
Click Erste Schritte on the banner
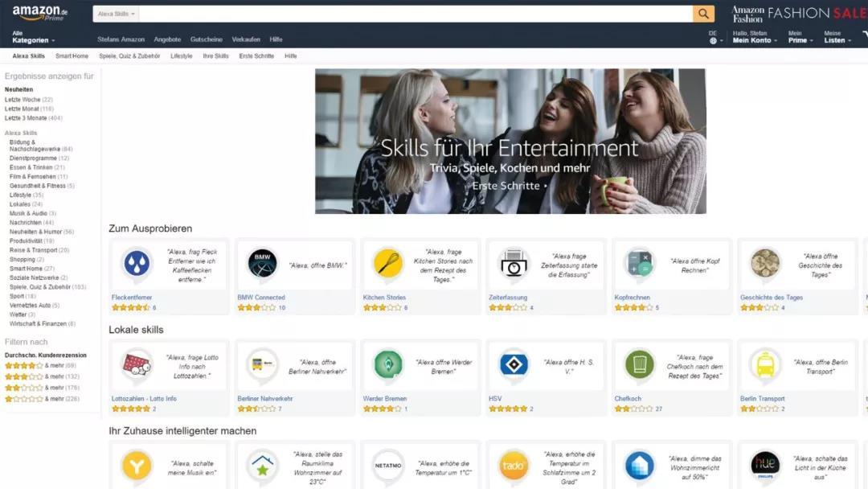coord(510,186)
